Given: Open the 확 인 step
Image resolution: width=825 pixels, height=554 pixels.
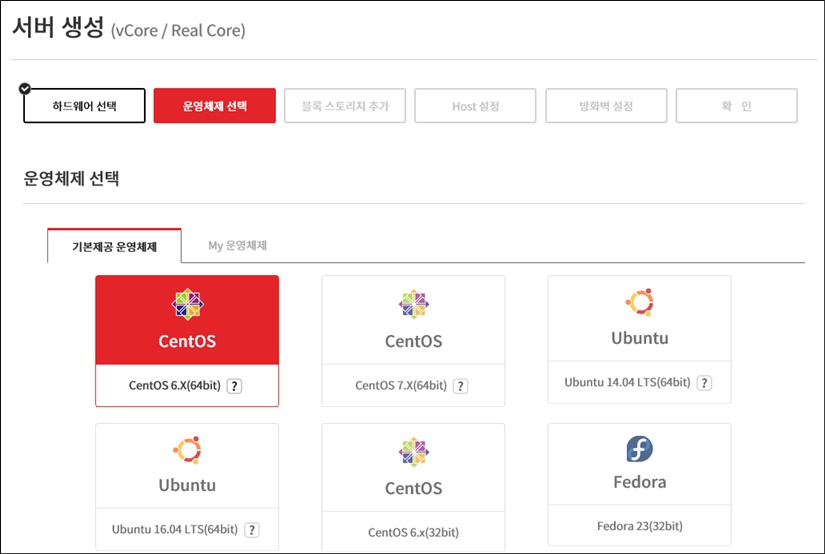Looking at the screenshot, I should [x=737, y=106].
